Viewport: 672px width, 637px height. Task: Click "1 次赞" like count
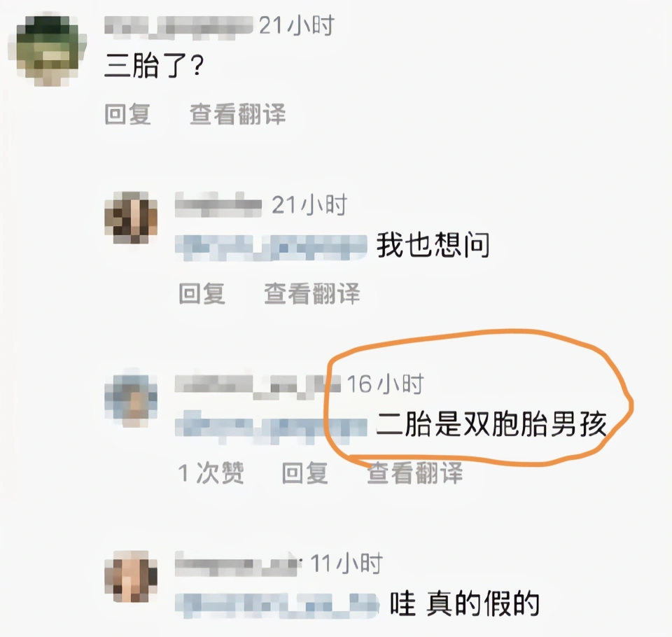point(211,472)
